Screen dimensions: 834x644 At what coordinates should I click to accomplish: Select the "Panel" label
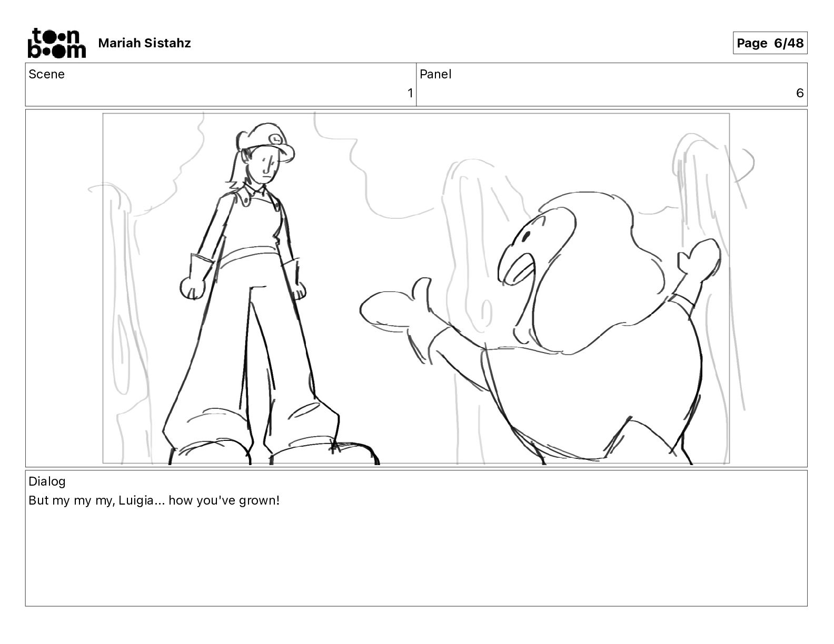point(435,74)
